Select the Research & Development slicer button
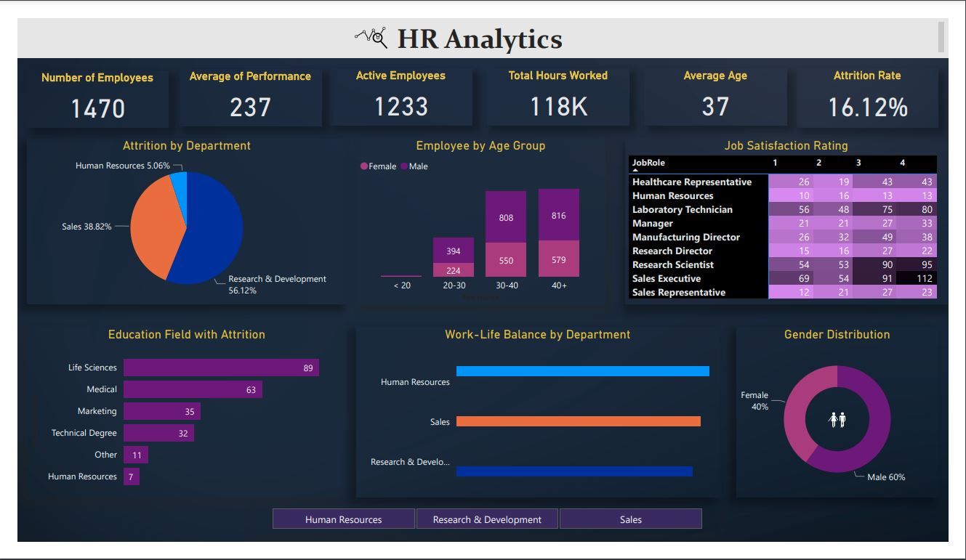The height and width of the screenshot is (560, 966). pyautogui.click(x=487, y=519)
